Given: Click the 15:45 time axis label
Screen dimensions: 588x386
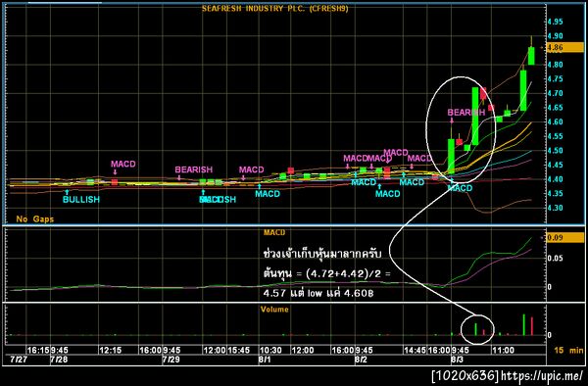Looking at the screenshot, I should 238,351.
